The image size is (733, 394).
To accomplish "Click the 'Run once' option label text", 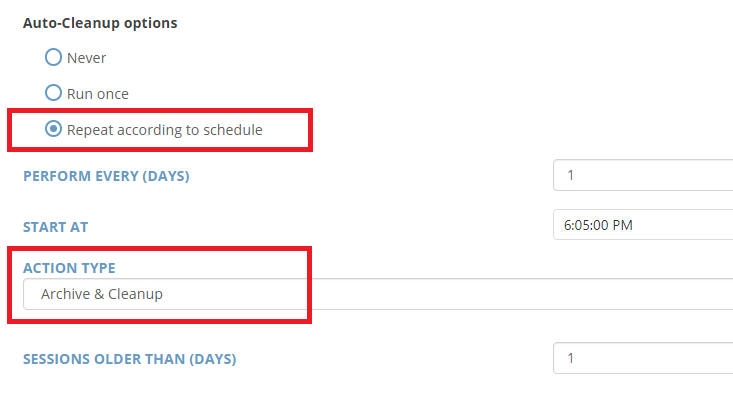I will click(x=98, y=94).
